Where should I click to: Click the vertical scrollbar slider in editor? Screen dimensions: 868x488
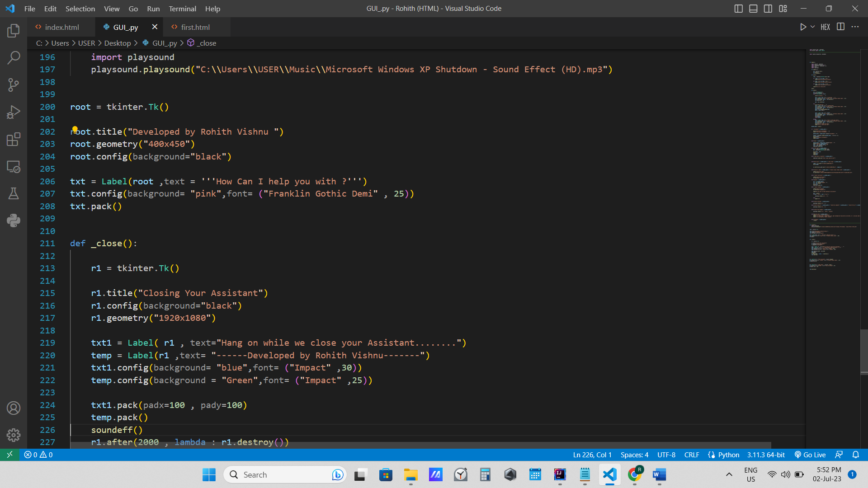pyautogui.click(x=864, y=352)
